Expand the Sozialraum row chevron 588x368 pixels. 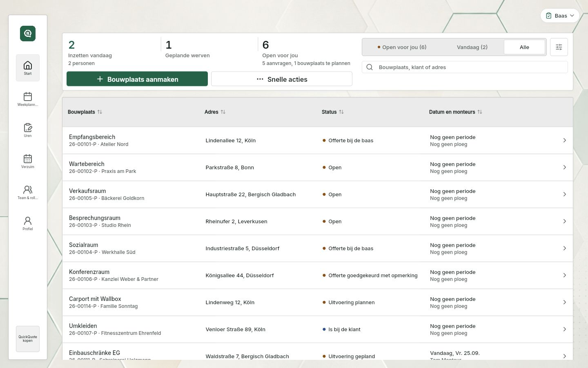pyautogui.click(x=565, y=248)
